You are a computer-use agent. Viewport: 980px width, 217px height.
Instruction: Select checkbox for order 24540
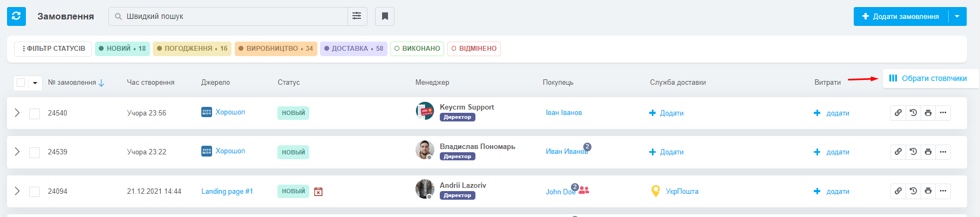tap(35, 113)
